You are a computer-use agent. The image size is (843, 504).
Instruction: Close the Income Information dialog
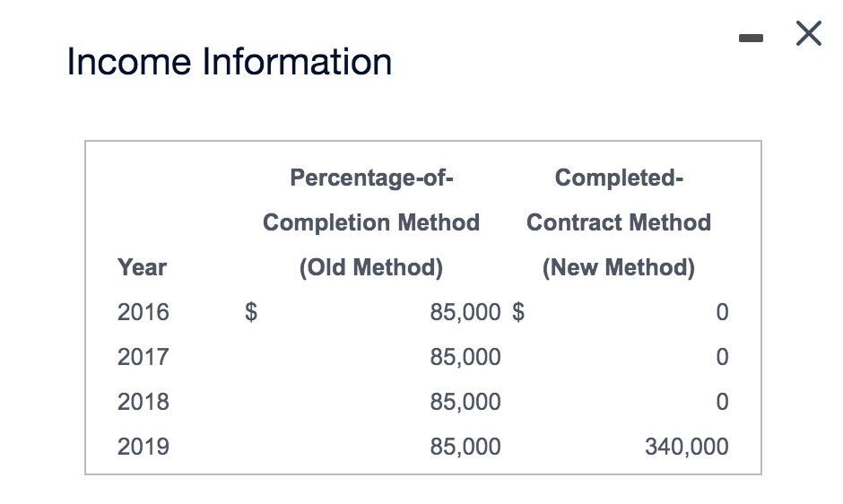click(x=808, y=35)
